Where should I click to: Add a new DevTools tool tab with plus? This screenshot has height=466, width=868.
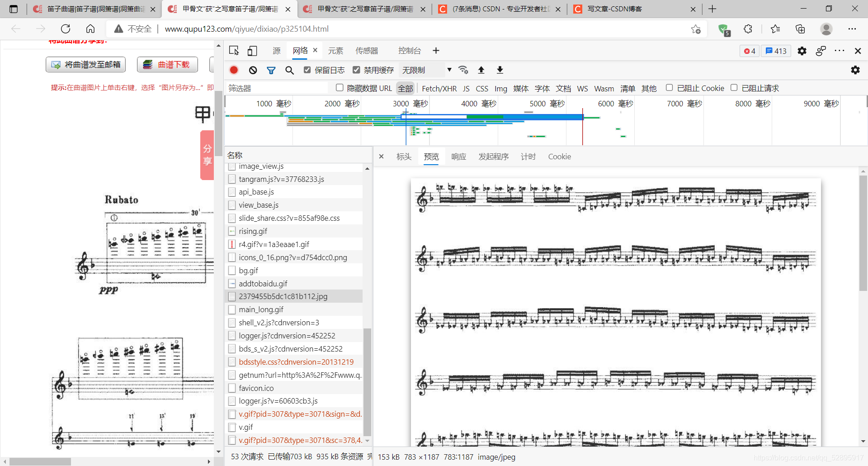[436, 51]
